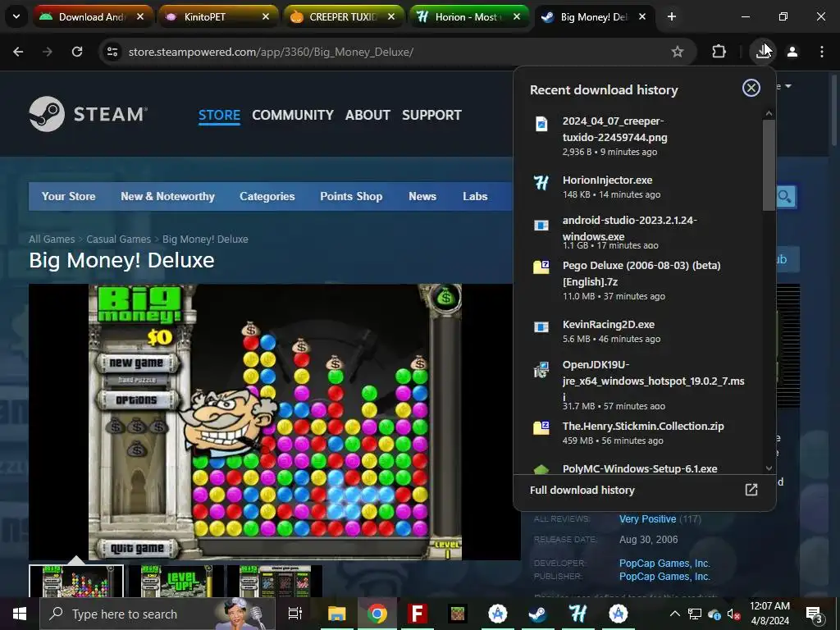Image resolution: width=840 pixels, height=630 pixels.
Task: Close the Recent download history popup
Action: coord(751,88)
